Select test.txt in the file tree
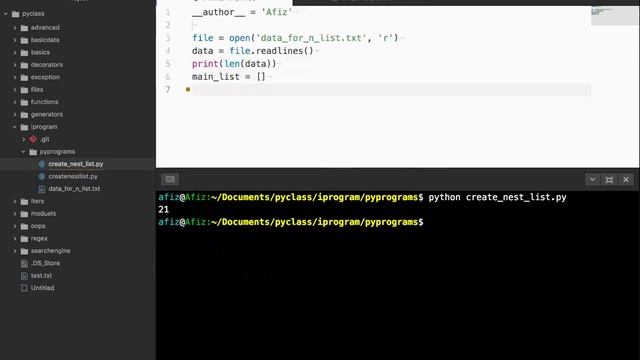 41,276
